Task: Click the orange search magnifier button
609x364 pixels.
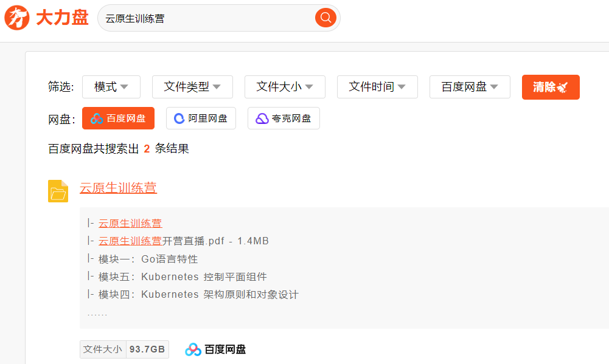Action: click(x=325, y=18)
